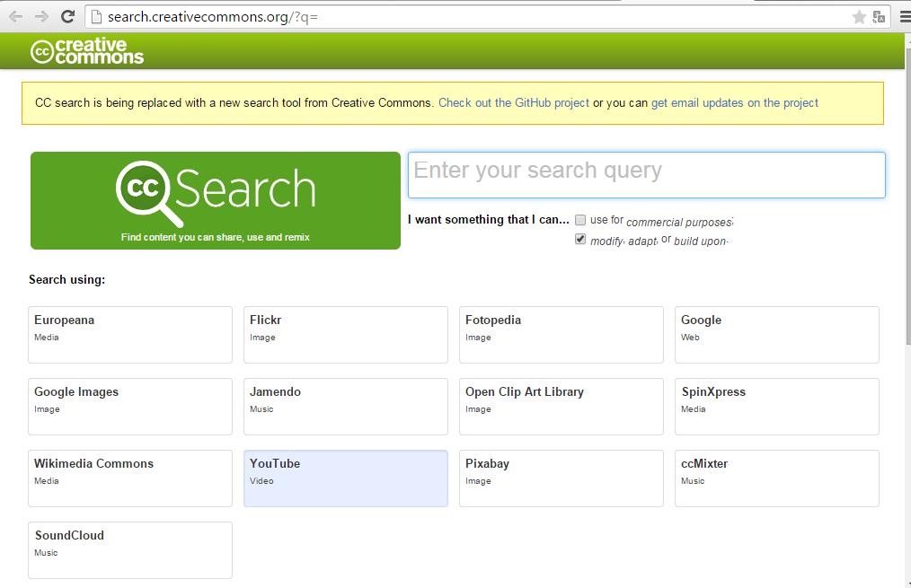Viewport: 911px width, 588px height.
Task: Click the browser back arrow
Action: (x=15, y=17)
